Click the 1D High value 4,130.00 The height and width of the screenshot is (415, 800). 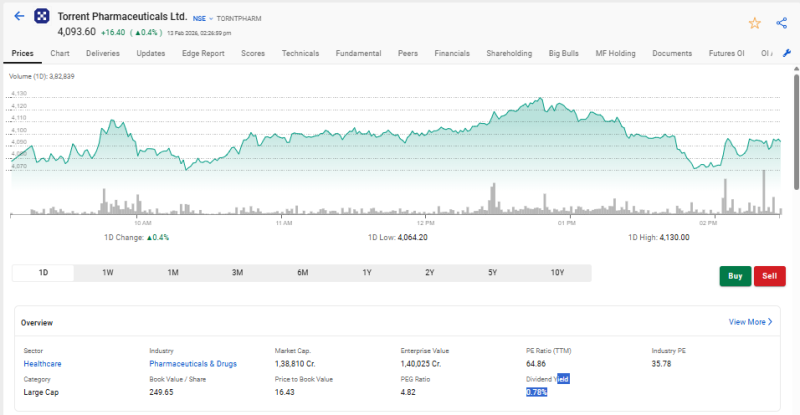tap(674, 237)
